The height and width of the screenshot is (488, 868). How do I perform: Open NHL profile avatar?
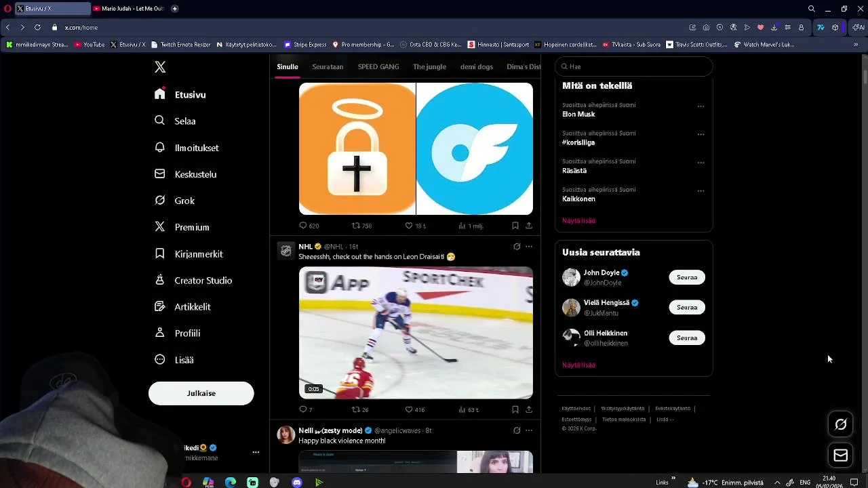pos(286,251)
